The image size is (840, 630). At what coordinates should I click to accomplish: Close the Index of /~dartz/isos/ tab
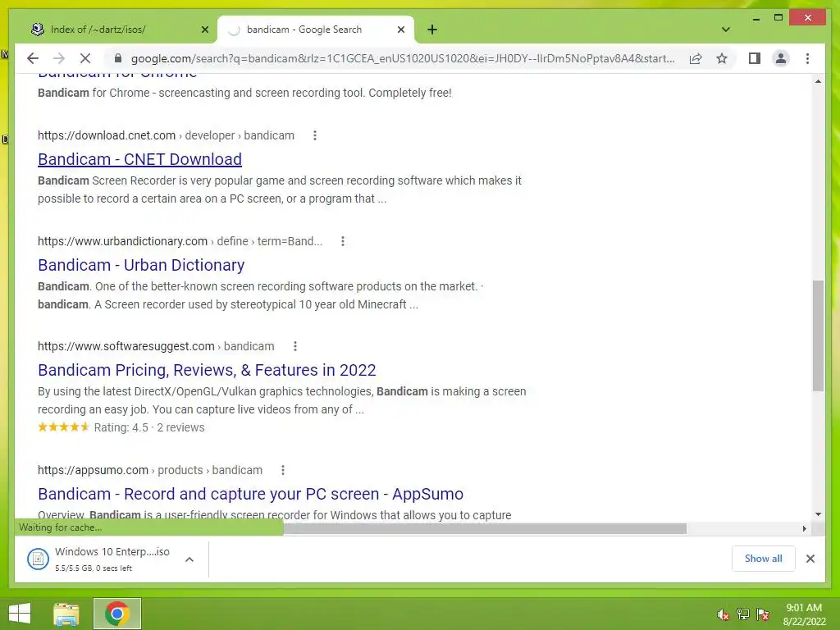tap(204, 30)
